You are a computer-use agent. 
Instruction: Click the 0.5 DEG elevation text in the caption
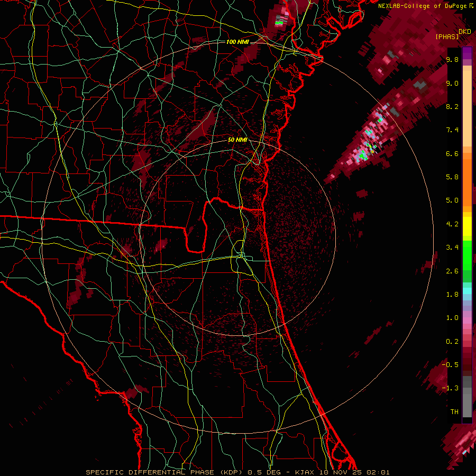(265, 472)
